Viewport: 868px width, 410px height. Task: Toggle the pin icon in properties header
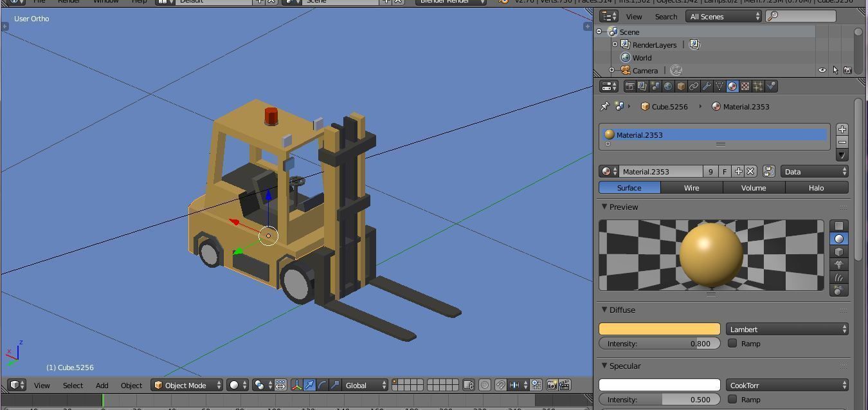point(604,106)
